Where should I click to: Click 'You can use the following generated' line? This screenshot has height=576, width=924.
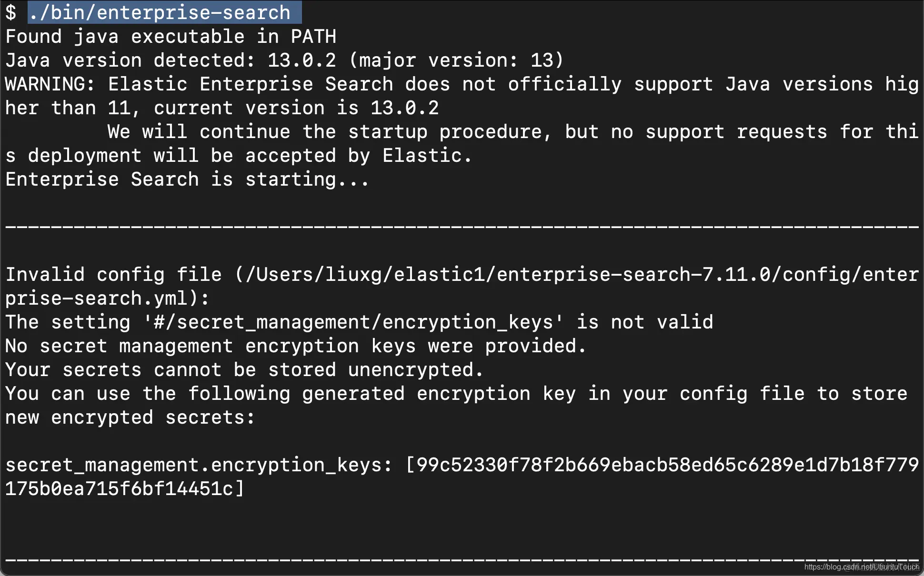(456, 394)
